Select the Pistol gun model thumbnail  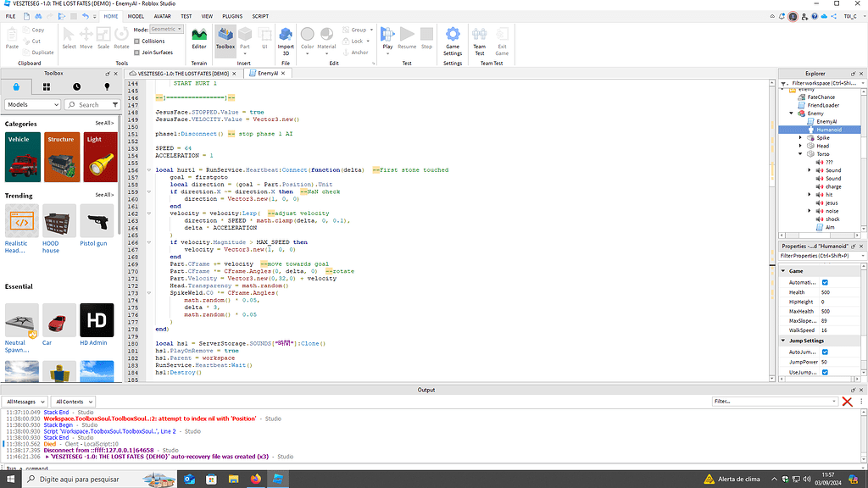(x=97, y=221)
